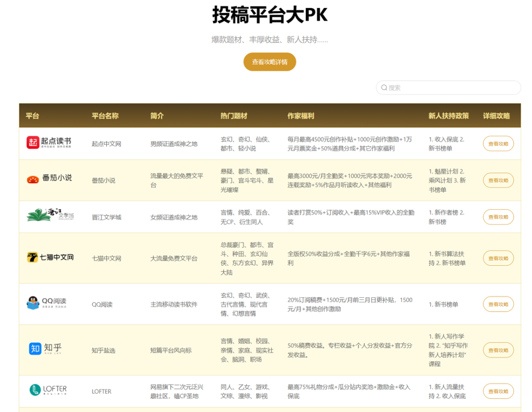
Task: Open 查看攻略 for 七猫中文网 row
Action: [498, 258]
